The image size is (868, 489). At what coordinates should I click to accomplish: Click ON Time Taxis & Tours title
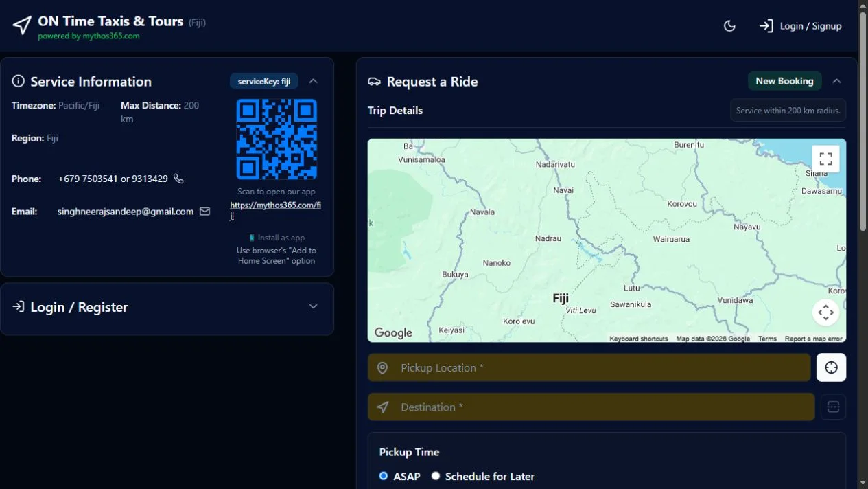point(110,21)
